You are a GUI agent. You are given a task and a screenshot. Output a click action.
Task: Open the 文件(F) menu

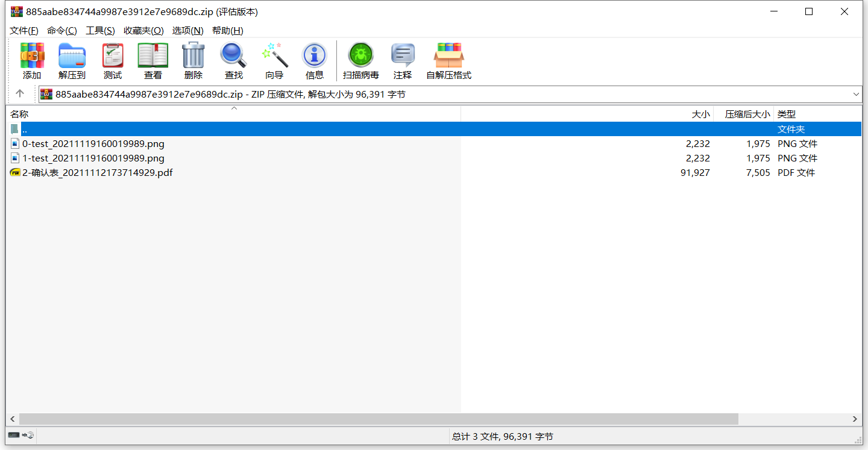tap(24, 31)
